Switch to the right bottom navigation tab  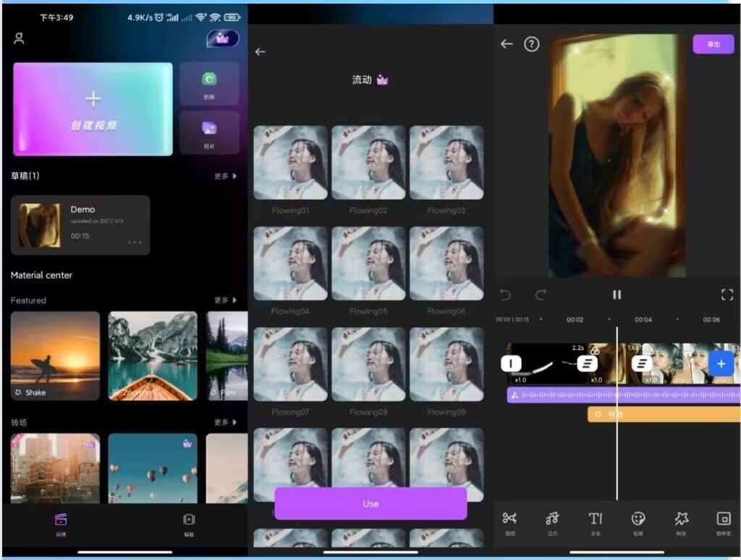pyautogui.click(x=189, y=521)
